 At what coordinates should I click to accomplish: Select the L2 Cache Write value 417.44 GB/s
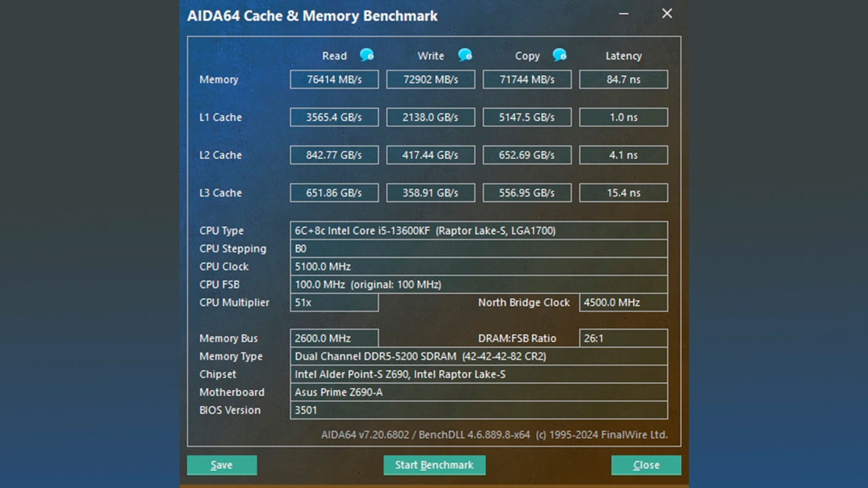431,155
